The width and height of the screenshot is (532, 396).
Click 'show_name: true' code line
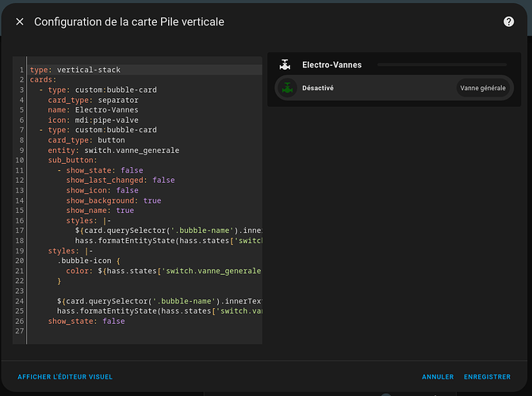click(100, 210)
